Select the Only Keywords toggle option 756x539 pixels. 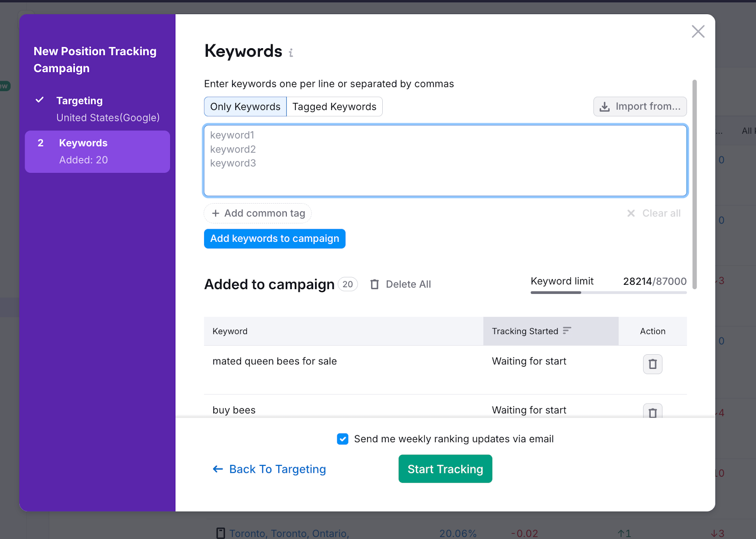click(245, 107)
